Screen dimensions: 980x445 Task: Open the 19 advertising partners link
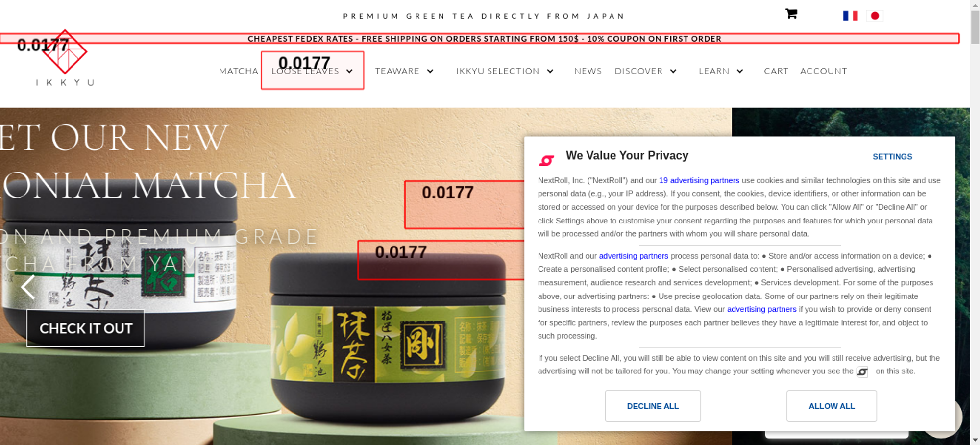[699, 180]
